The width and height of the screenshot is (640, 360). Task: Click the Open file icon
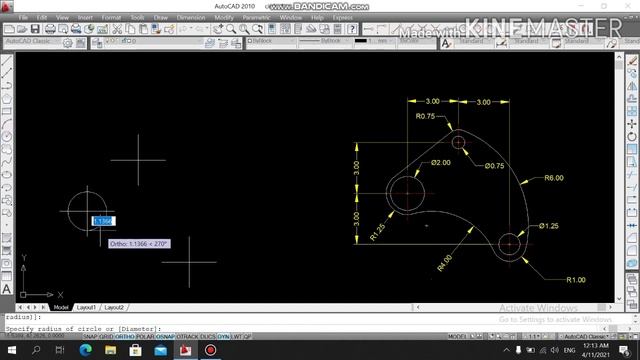(22, 29)
